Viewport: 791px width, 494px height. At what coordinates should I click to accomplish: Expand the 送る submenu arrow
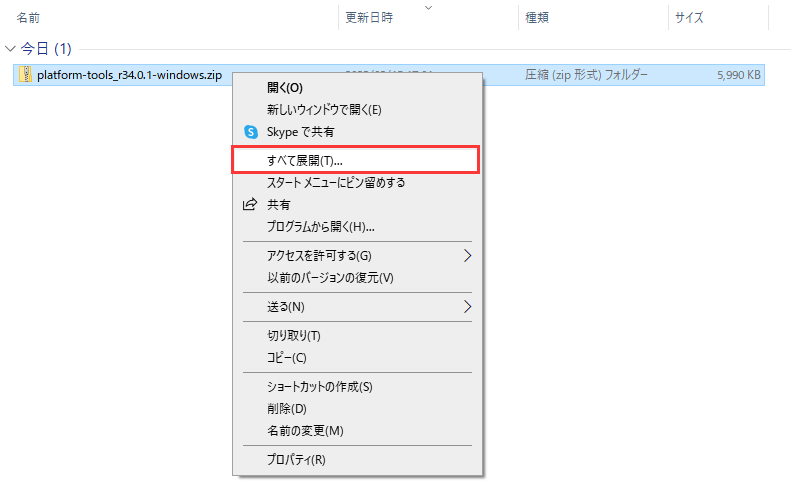coord(467,306)
